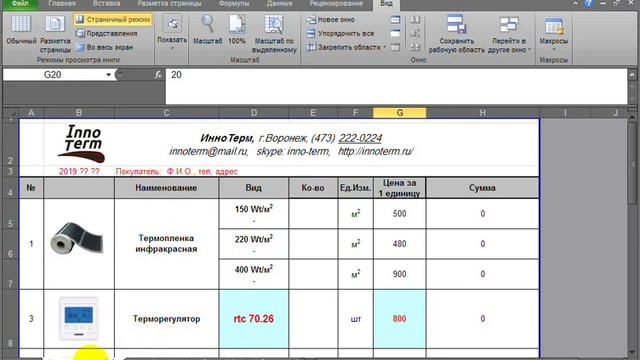Click phone link 222-0224
Viewport: 640px width, 360px height.
point(360,138)
